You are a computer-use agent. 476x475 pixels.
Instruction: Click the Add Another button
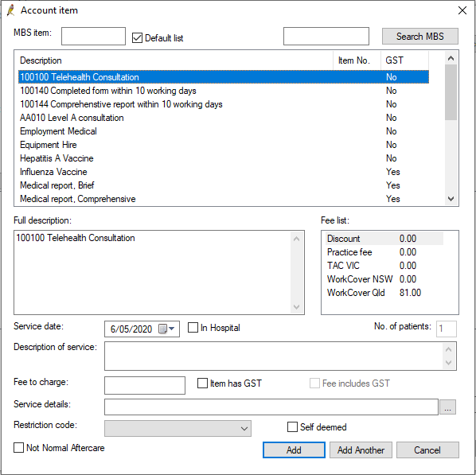361,450
